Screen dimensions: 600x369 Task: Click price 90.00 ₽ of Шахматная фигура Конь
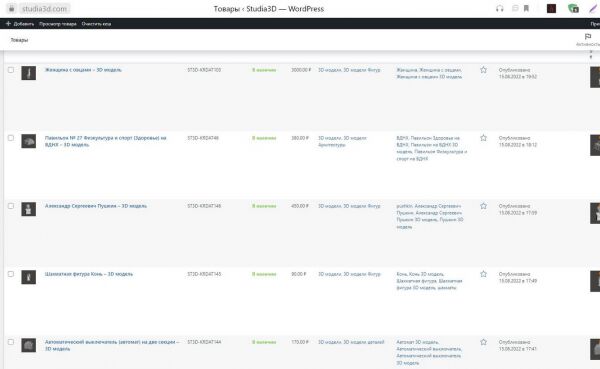[299, 274]
